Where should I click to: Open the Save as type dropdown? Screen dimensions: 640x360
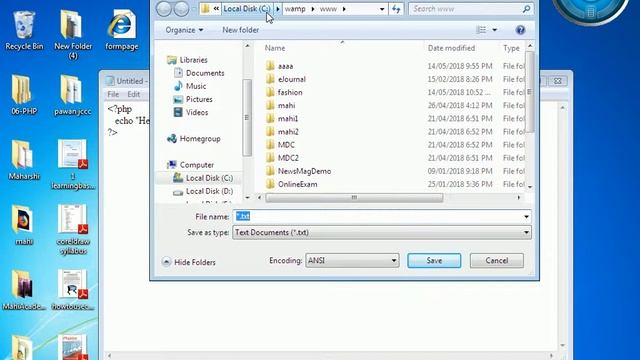[382, 233]
